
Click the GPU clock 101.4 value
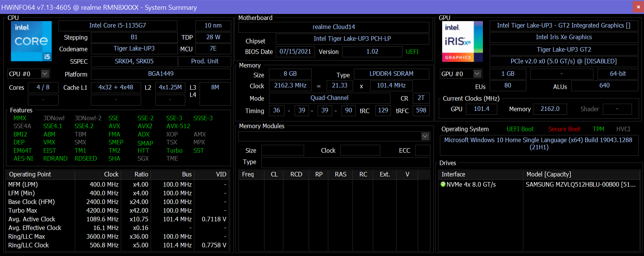point(481,109)
